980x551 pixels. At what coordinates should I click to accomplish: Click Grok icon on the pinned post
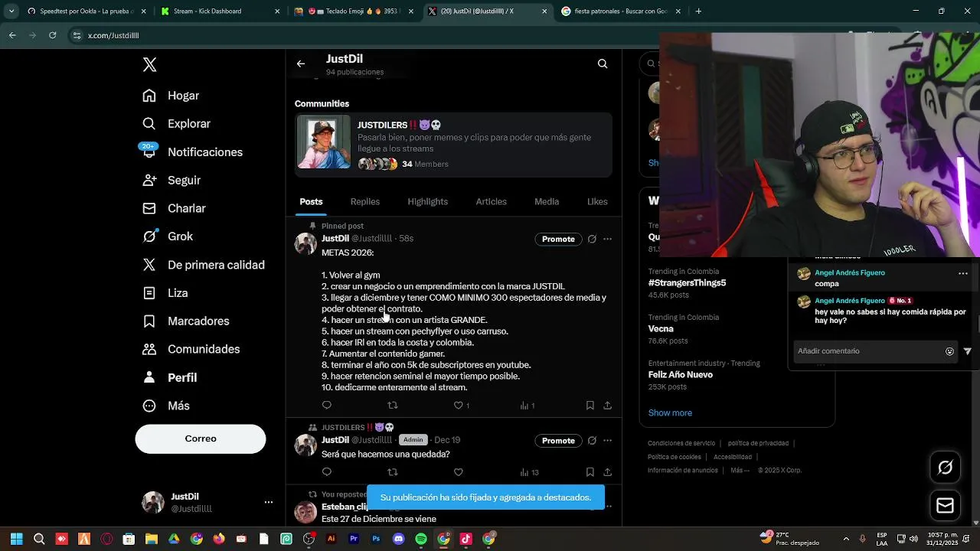click(592, 240)
